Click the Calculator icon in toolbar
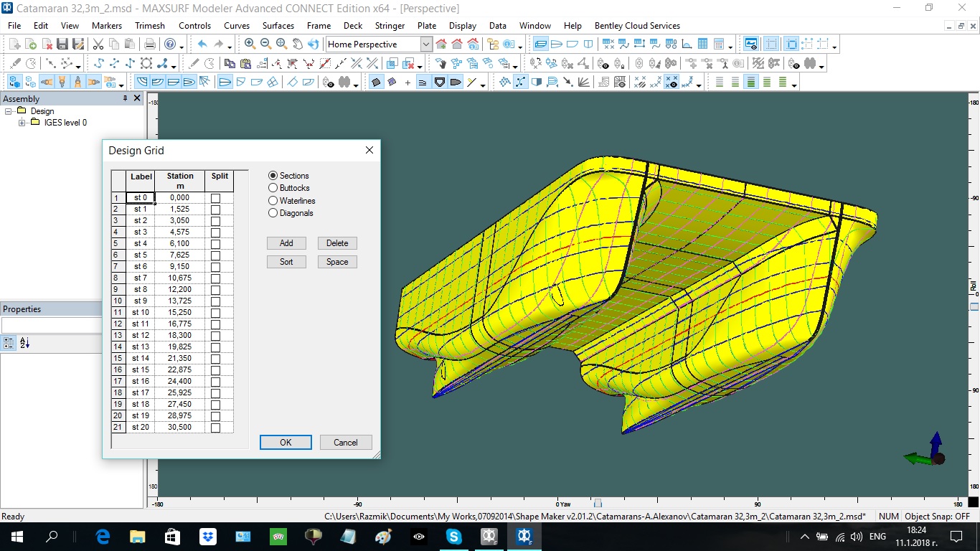Screen dimensions: 980x551 tap(718, 44)
